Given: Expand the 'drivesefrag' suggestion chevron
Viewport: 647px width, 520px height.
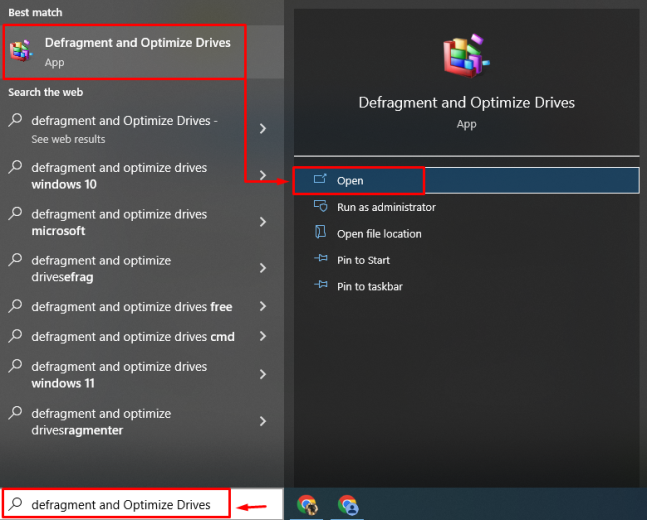Looking at the screenshot, I should tap(263, 268).
